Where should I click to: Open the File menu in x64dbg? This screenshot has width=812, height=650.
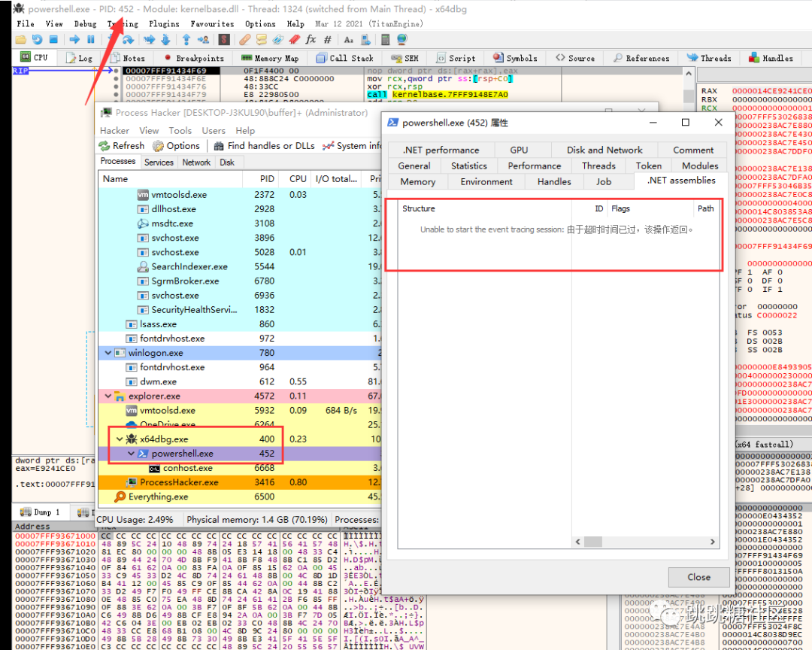click(26, 24)
